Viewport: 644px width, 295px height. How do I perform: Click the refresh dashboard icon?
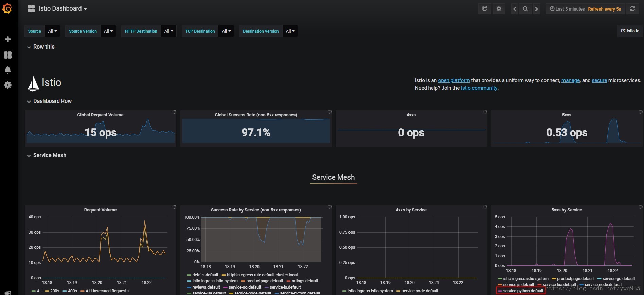632,9
